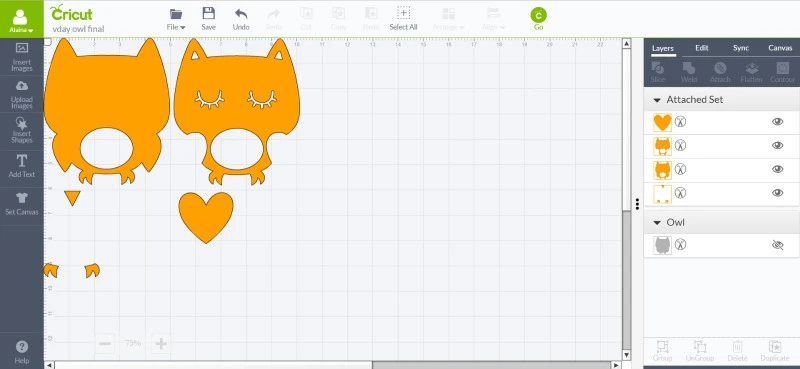
Task: Open the Help section
Action: point(21,352)
